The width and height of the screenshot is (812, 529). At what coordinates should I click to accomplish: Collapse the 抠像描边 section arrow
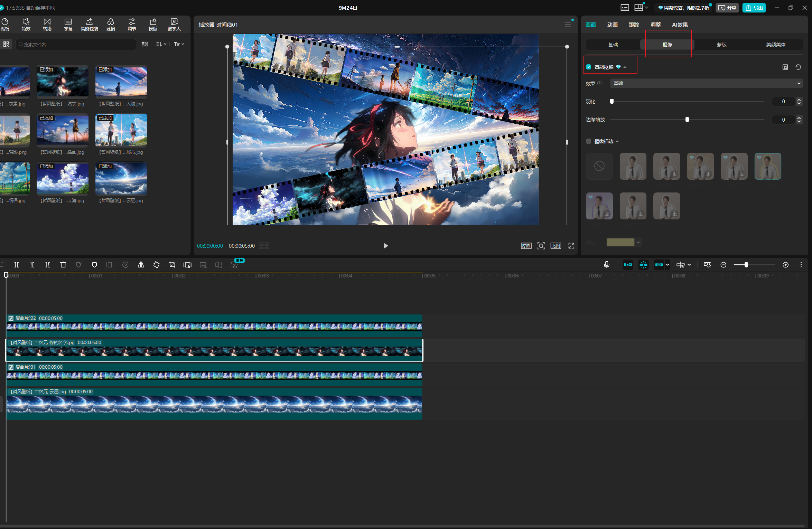pyautogui.click(x=617, y=141)
